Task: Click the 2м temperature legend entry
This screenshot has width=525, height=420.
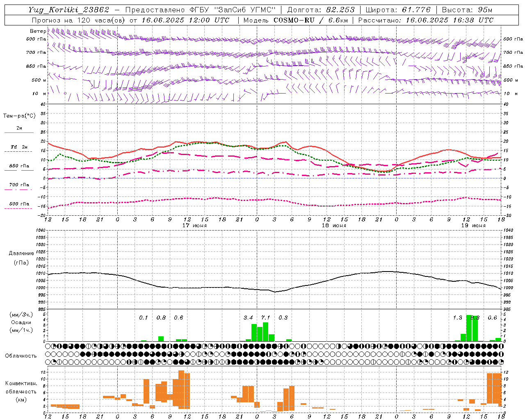Action: [x=19, y=128]
